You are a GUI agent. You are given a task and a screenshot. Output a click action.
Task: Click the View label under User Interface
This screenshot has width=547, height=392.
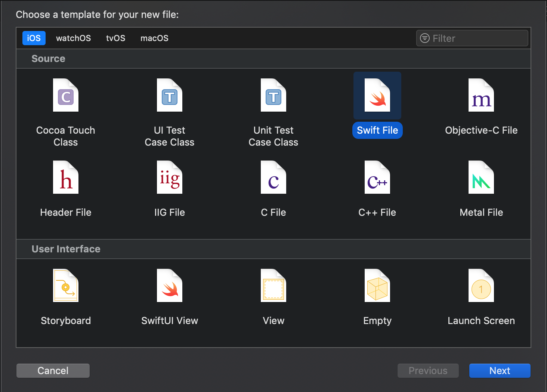pos(273,321)
